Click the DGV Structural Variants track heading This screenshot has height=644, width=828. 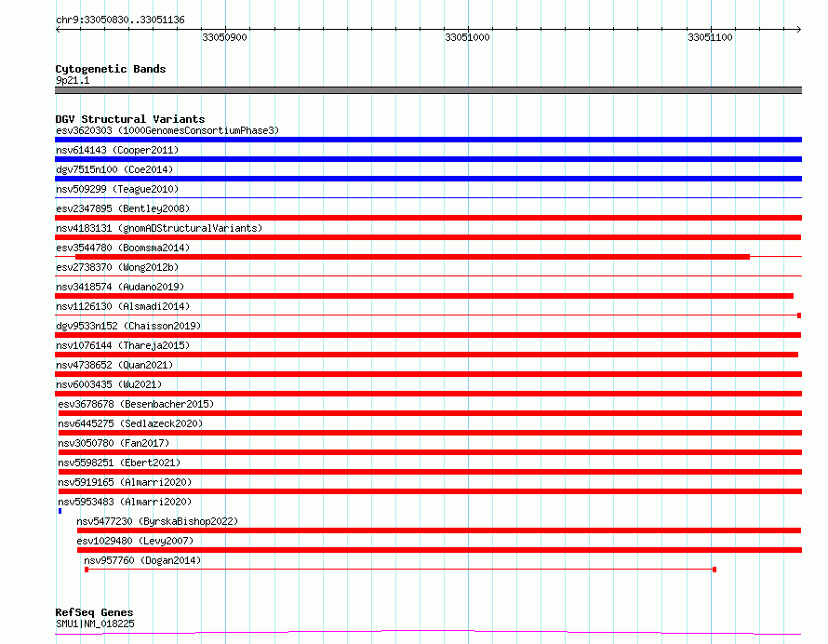130,119
